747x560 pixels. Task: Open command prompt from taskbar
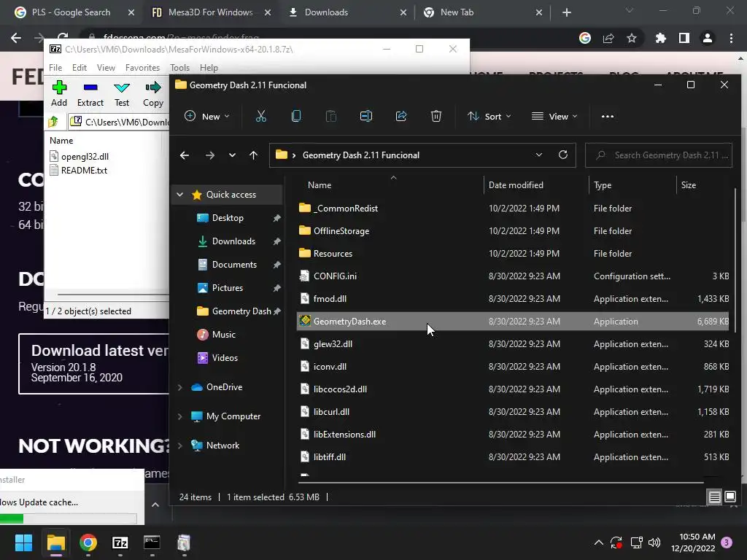click(x=152, y=542)
